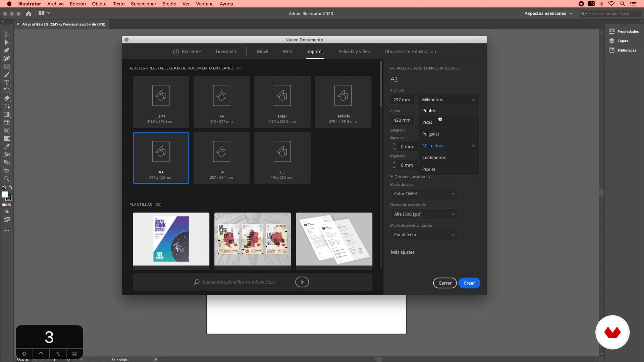Open the Guardado tab
The image size is (644, 362).
(226, 52)
